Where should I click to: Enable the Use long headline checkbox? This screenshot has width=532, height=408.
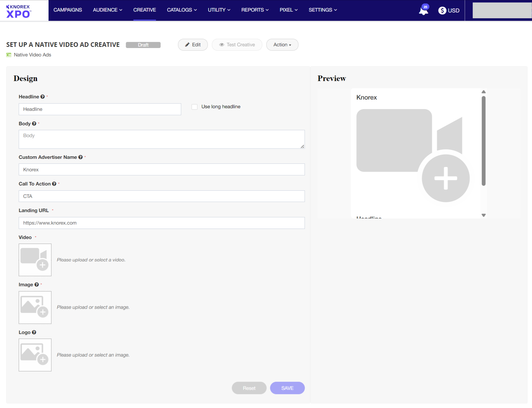coord(195,107)
